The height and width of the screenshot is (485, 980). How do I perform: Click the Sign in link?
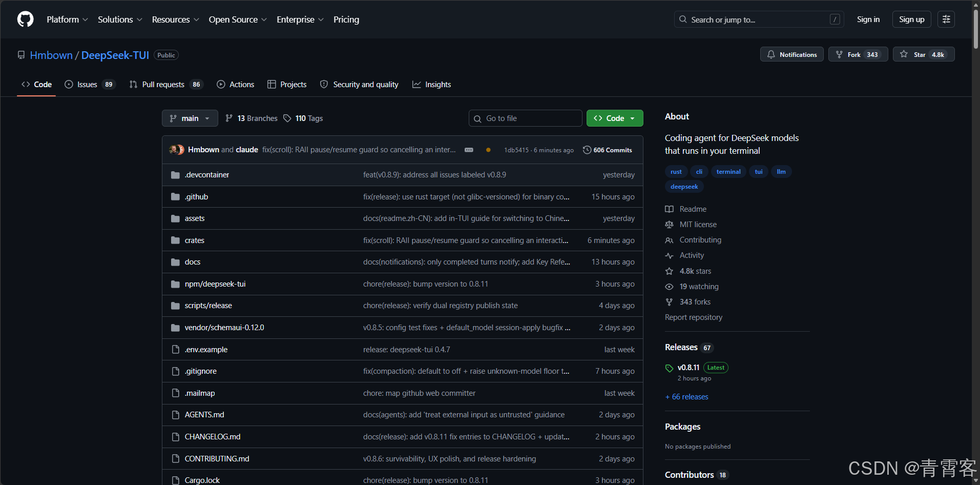(868, 19)
